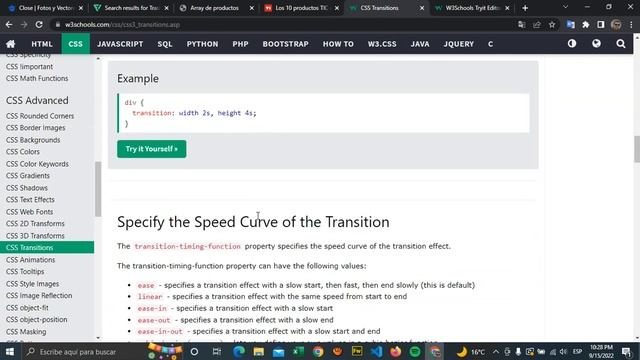Open CSS Tooltips in sidebar
This screenshot has height=360, width=640.
coord(25,271)
